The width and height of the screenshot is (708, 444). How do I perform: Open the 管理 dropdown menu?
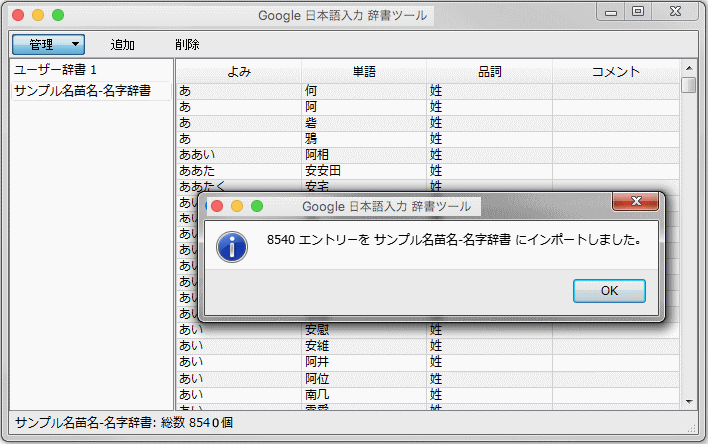pyautogui.click(x=48, y=44)
